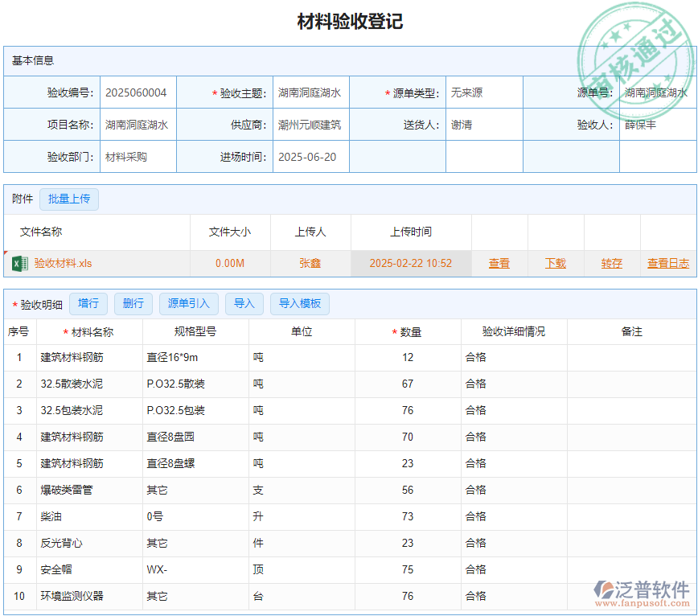Click the 转存 link

point(611,263)
